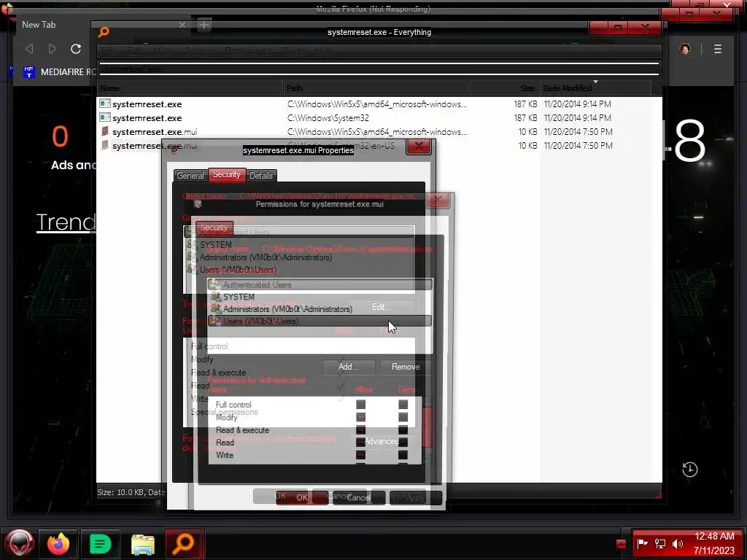
Task: Click the history clock icon on page
Action: pyautogui.click(x=689, y=470)
